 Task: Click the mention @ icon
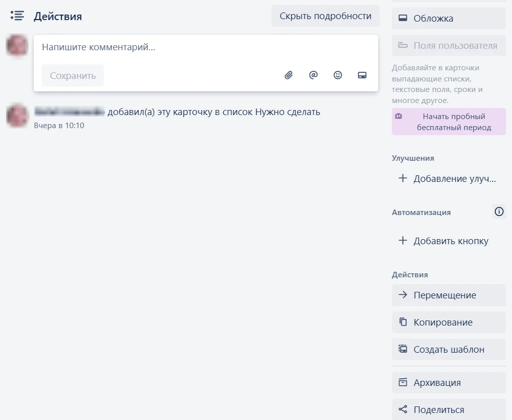tap(313, 75)
